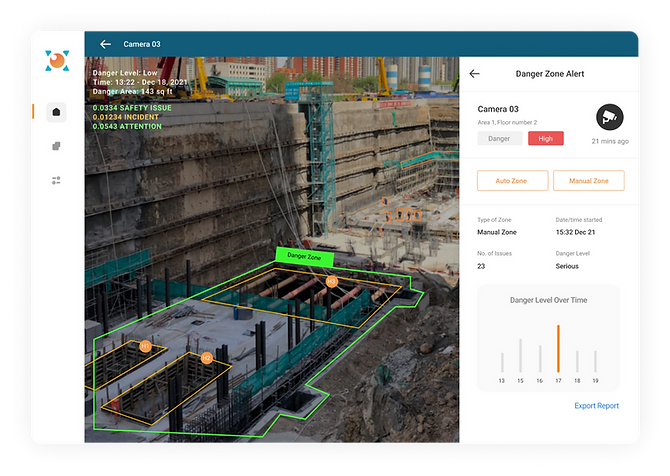Click 'Area 1, Floor number 2' text

click(507, 122)
